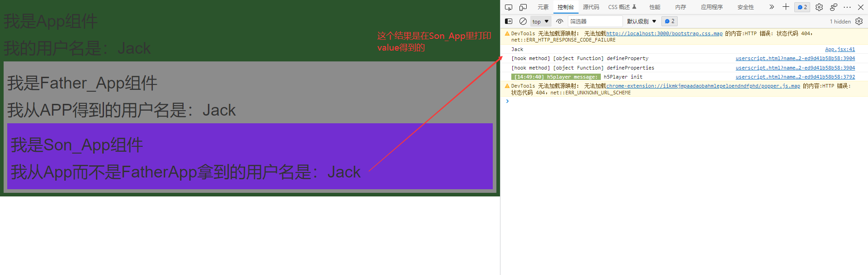Viewport: 868px width, 275px height.
Task: Open the top JavaScript context dropdown
Action: [540, 21]
